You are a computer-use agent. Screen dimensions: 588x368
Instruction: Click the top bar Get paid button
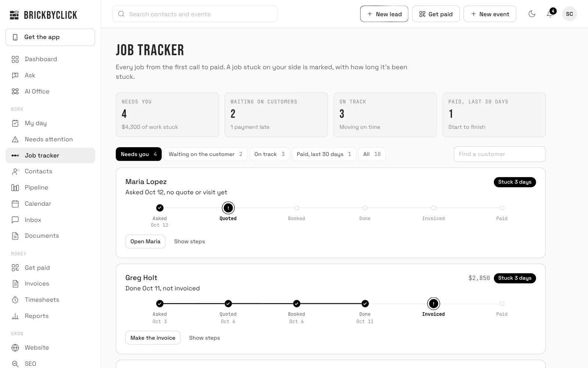[436, 14]
